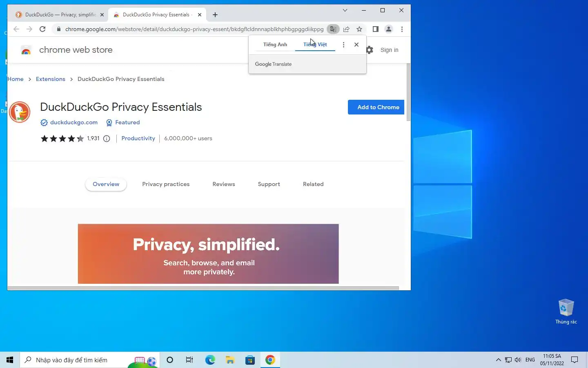588x368 pixels.
Task: Open Chrome Web Store settings gear
Action: [370, 50]
